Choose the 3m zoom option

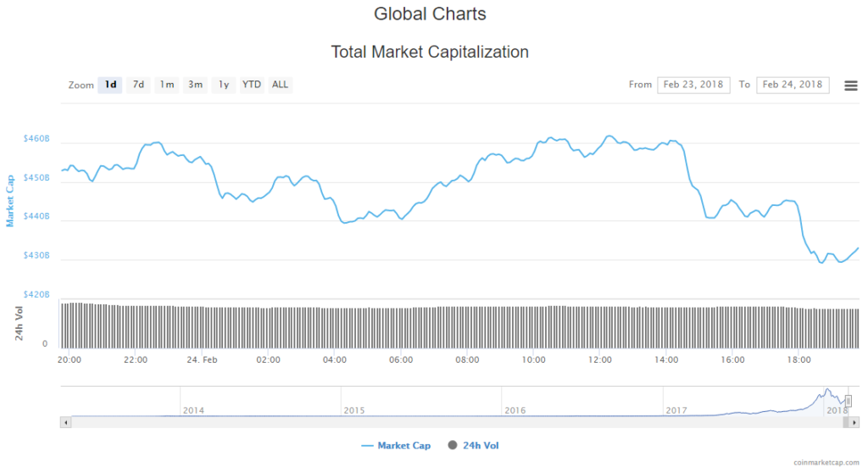click(195, 85)
